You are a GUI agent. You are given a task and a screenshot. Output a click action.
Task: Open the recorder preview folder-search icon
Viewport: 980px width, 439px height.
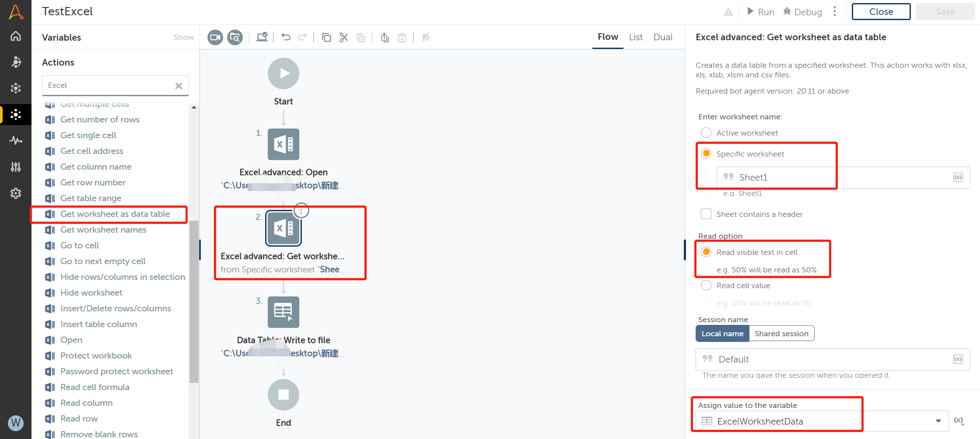235,37
